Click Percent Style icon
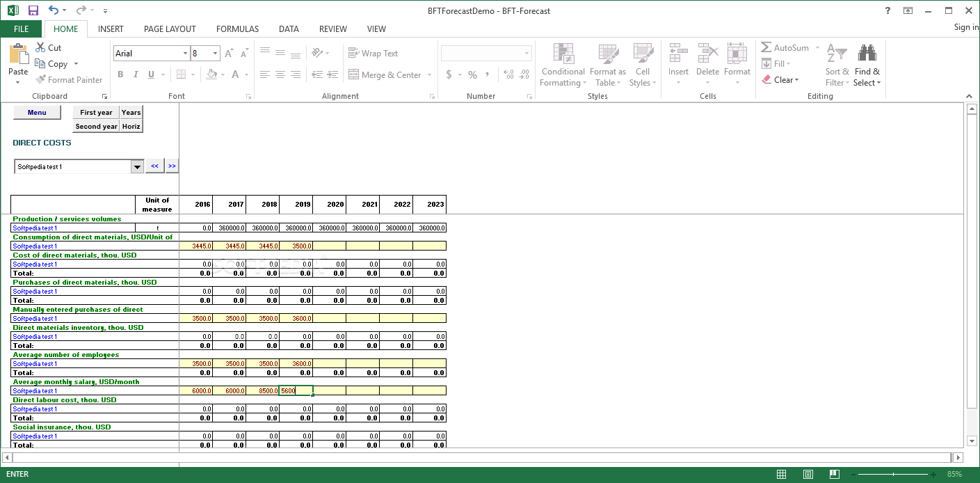980x483 pixels. 472,74
